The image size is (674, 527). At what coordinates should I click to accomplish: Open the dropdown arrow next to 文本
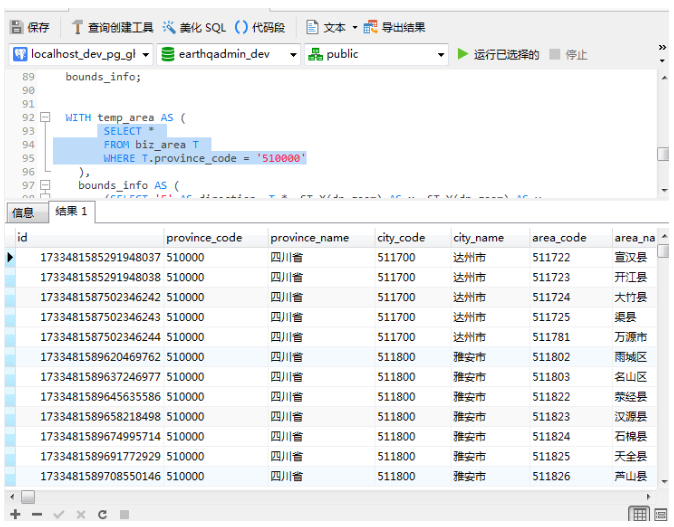tap(355, 28)
